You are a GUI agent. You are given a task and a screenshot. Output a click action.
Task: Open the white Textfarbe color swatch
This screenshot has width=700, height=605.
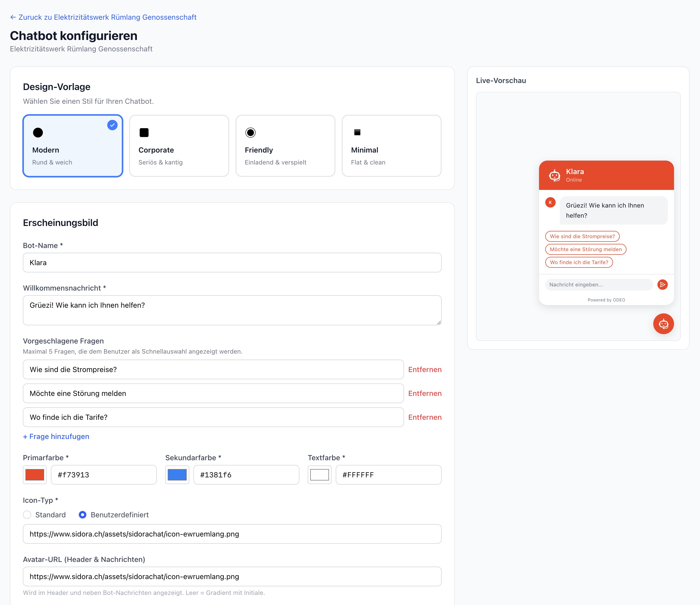(319, 475)
